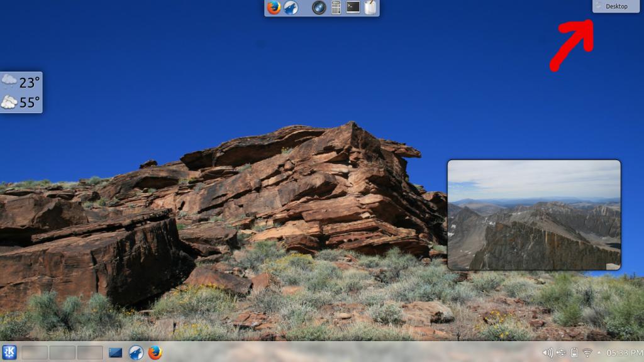Viewport: 644px width, 362px height.
Task: Click the 05:33 PM clock
Action: [624, 353]
